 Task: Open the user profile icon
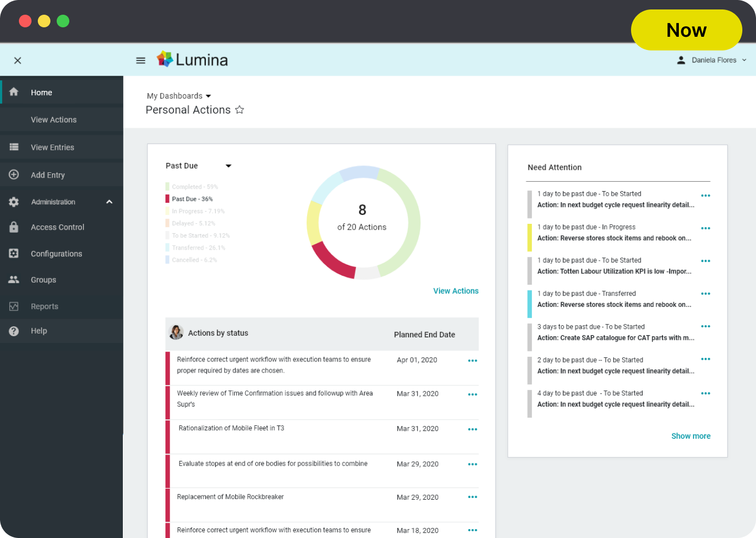click(x=681, y=60)
